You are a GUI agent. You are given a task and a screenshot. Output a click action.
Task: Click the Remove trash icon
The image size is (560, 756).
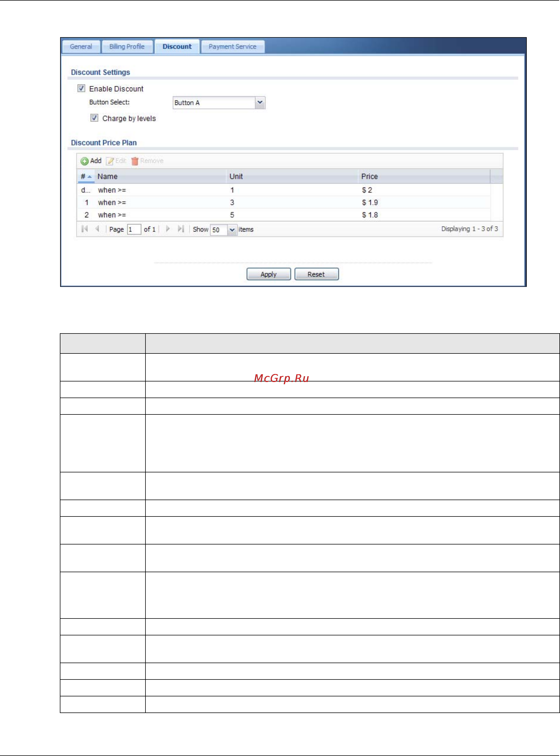[135, 161]
